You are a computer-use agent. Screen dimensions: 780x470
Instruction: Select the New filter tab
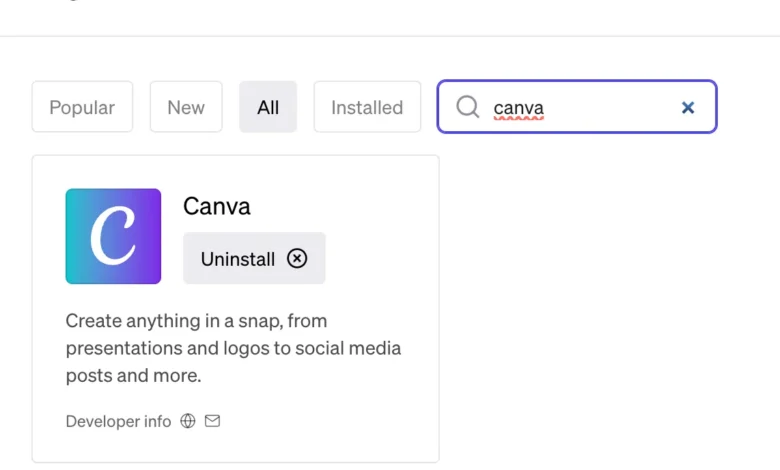click(186, 107)
